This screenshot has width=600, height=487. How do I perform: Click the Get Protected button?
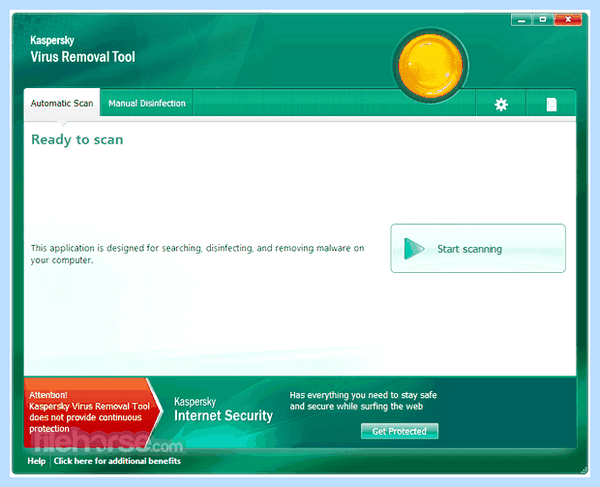tap(399, 431)
